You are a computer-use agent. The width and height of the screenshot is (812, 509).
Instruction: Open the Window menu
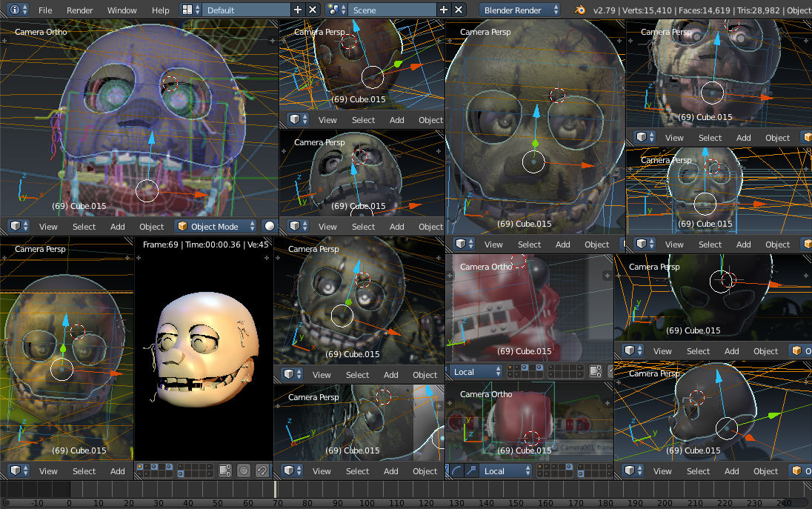(122, 10)
